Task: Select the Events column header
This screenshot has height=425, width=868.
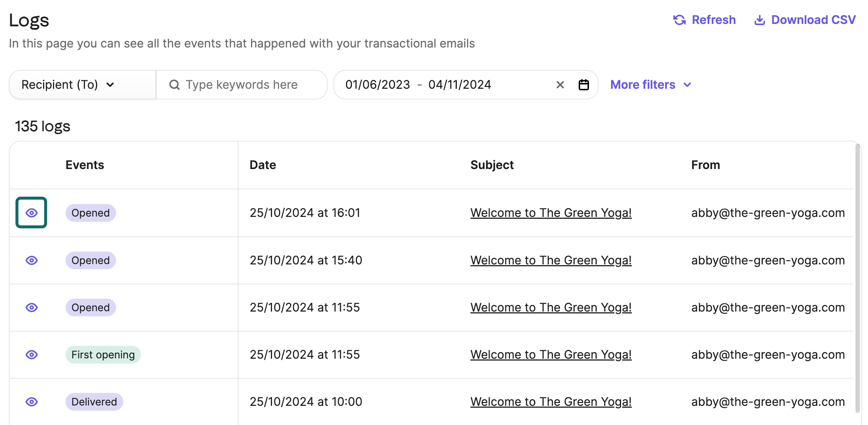Action: 84,165
